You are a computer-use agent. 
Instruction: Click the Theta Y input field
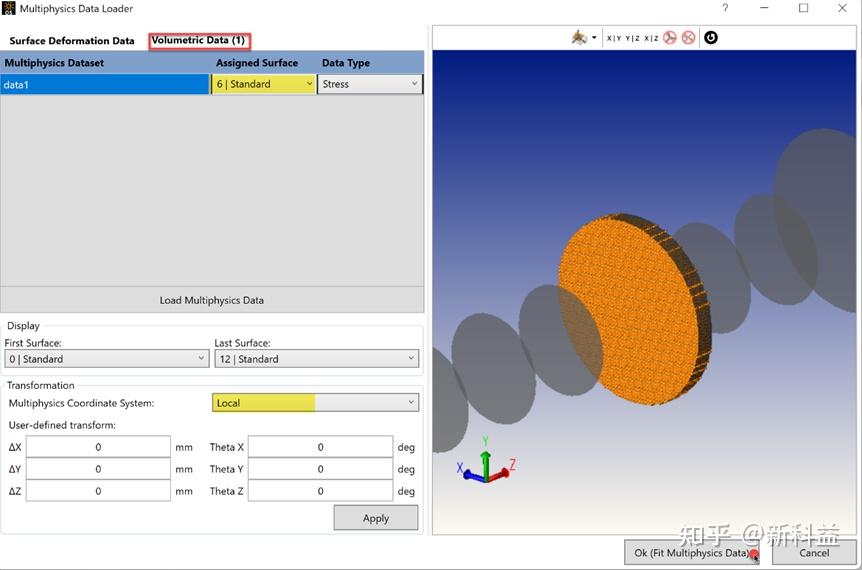321,469
